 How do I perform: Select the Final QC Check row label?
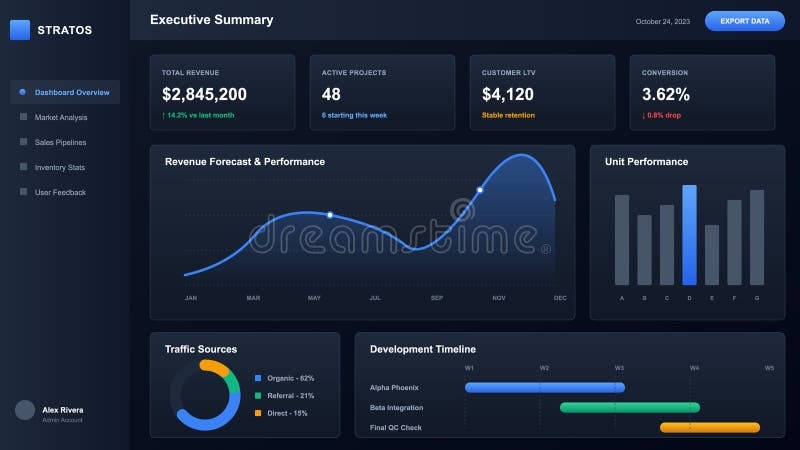pos(396,428)
